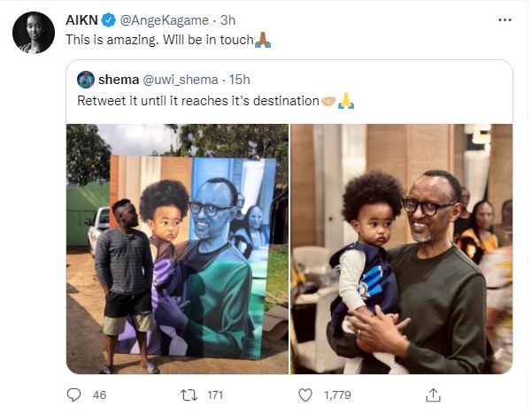Open shema's display name in quoted tweet
This screenshot has width=532, height=414.
(117, 80)
